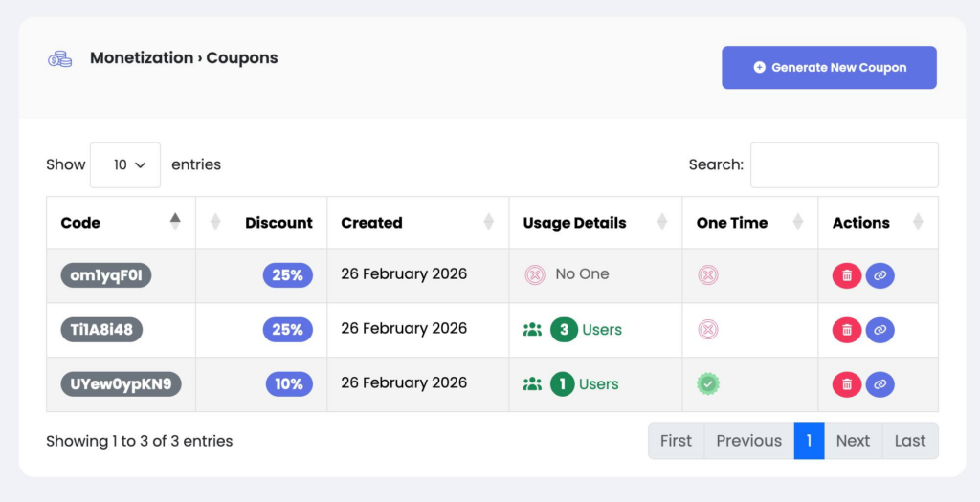This screenshot has height=502, width=980.
Task: Click the users group icon for Ti1A8i48
Action: (x=532, y=330)
